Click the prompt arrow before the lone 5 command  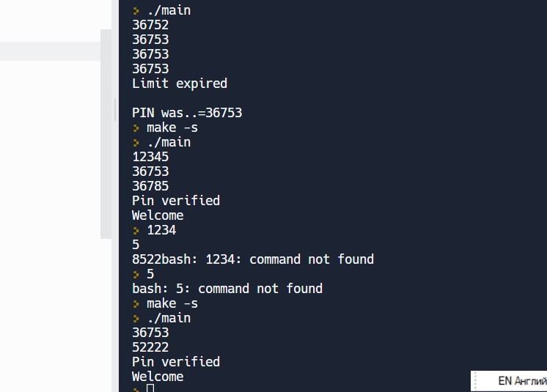coord(136,274)
